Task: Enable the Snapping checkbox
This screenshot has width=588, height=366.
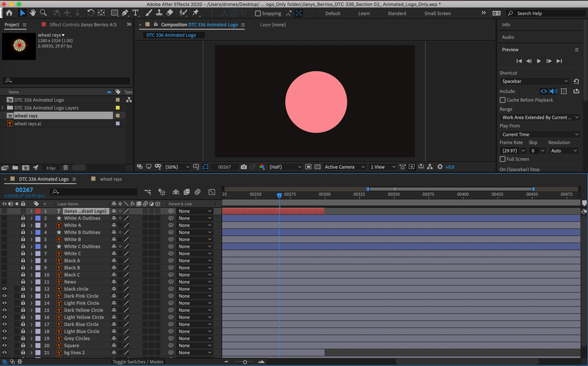Action: pos(257,14)
